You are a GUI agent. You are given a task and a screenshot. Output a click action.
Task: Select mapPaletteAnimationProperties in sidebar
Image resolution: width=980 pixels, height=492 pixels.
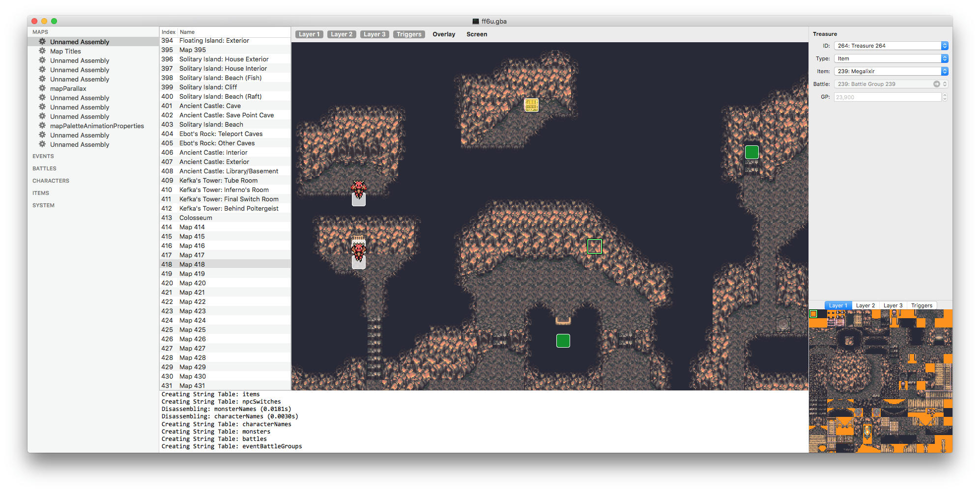coord(97,126)
